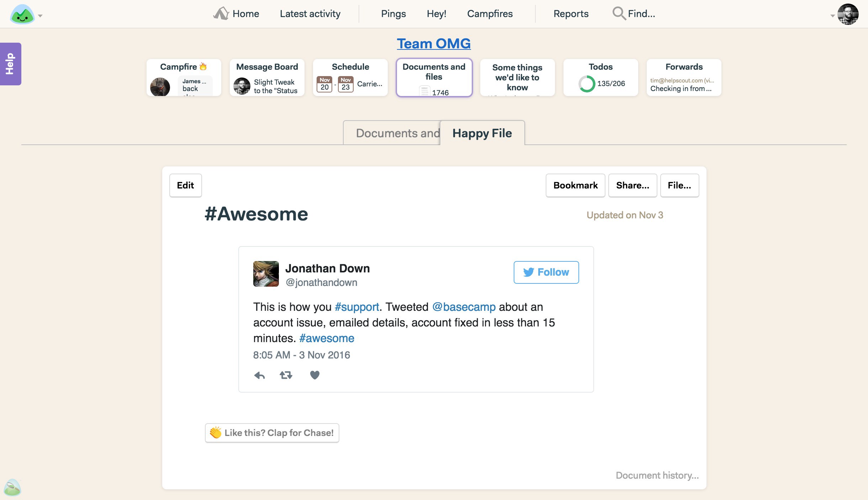Open the Share... options
The height and width of the screenshot is (500, 868).
coord(633,185)
